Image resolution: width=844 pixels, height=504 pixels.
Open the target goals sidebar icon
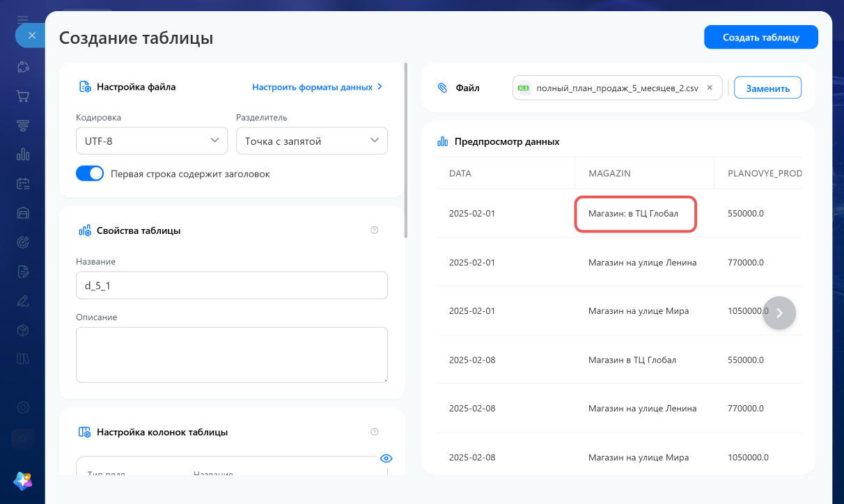coord(23,242)
